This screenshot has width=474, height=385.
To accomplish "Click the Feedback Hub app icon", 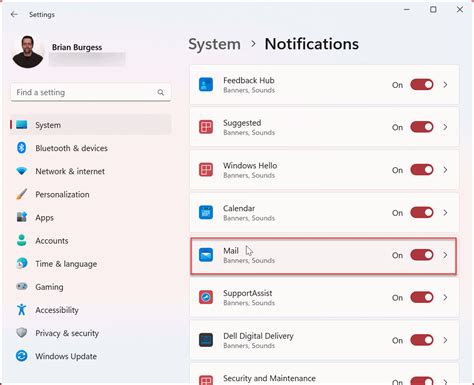I will point(206,85).
